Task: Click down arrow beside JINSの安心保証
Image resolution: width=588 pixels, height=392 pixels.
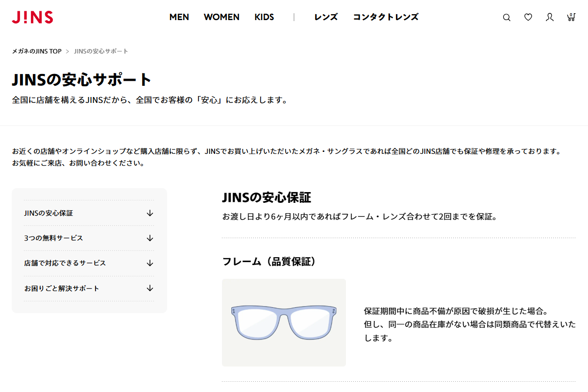Action: click(150, 213)
